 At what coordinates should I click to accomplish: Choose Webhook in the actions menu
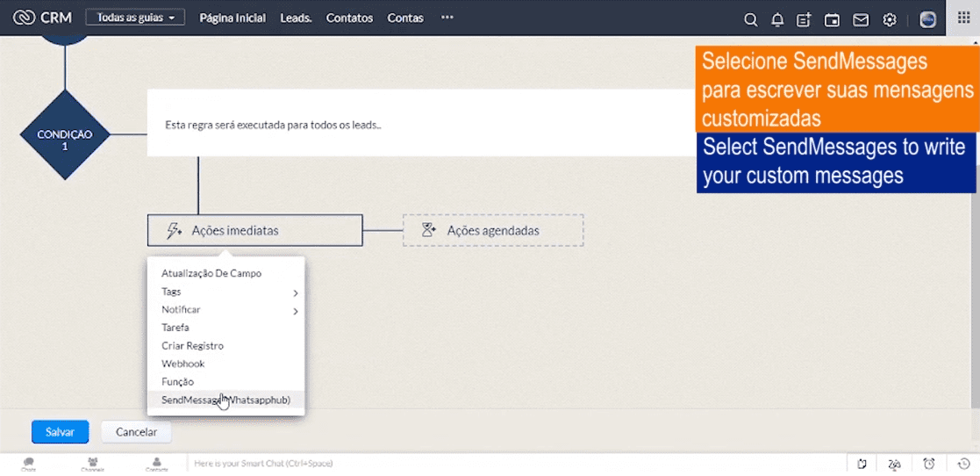point(182,364)
